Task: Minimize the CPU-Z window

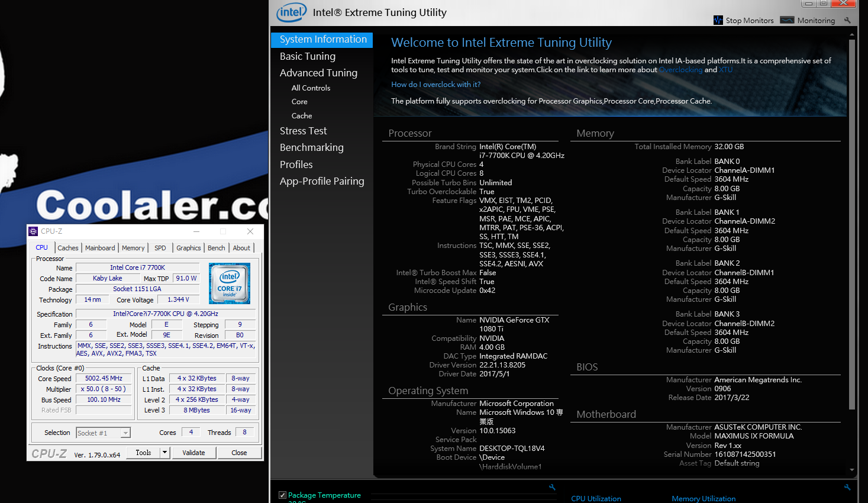Action: [196, 231]
